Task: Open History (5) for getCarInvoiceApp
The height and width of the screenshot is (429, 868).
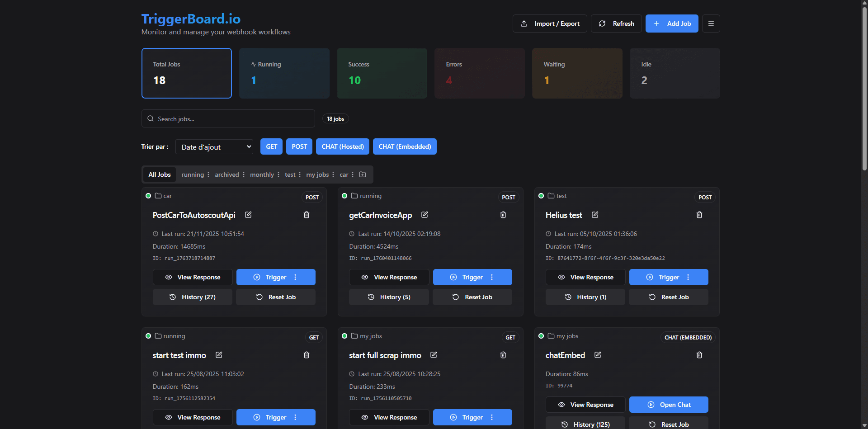Action: pos(389,297)
